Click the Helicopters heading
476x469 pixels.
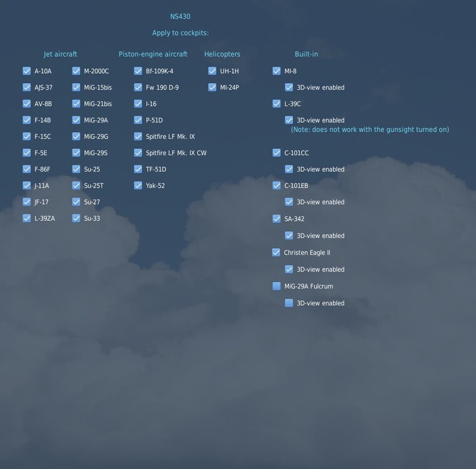point(222,54)
